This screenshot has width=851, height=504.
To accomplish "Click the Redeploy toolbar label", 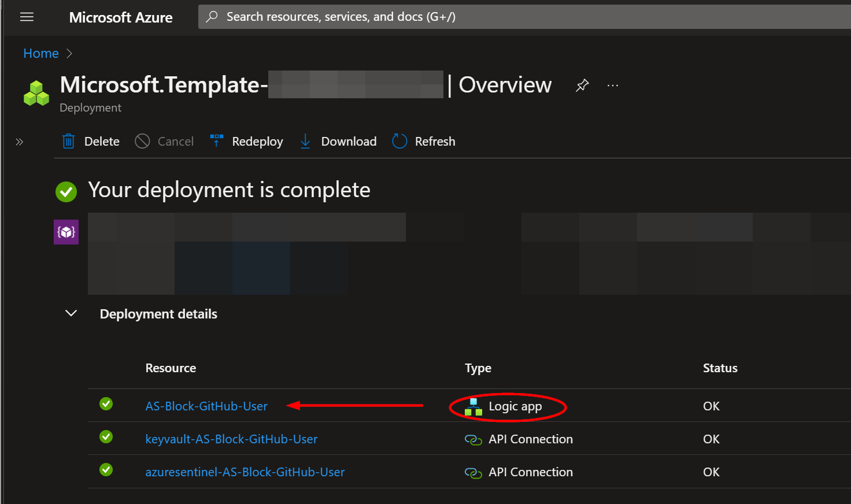I will 257,142.
